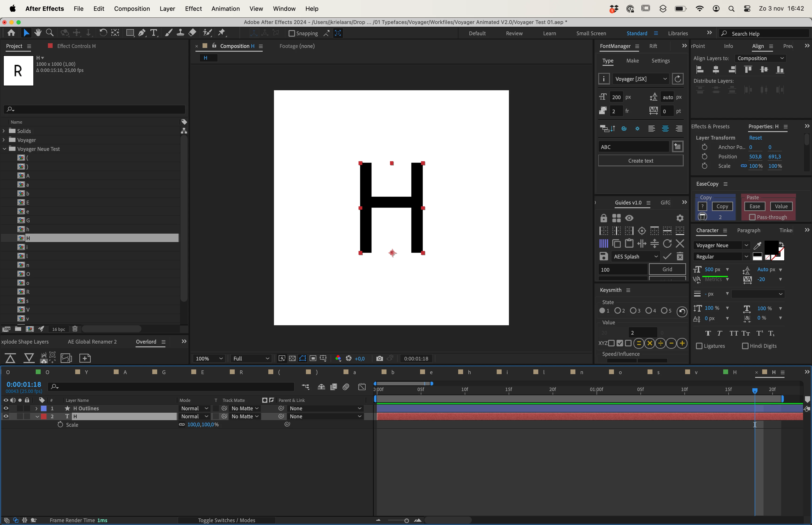Expand the Solids folder

pos(4,131)
